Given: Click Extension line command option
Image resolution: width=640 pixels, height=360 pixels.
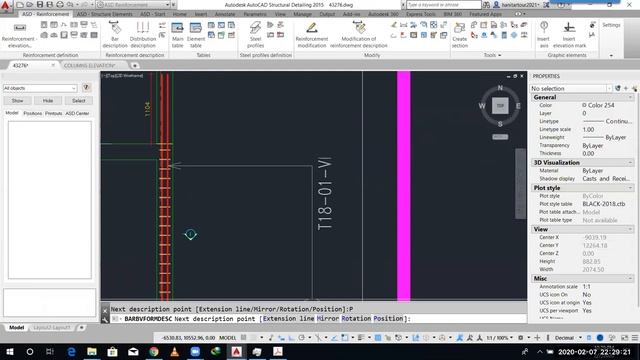Looking at the screenshot, I should click(289, 318).
